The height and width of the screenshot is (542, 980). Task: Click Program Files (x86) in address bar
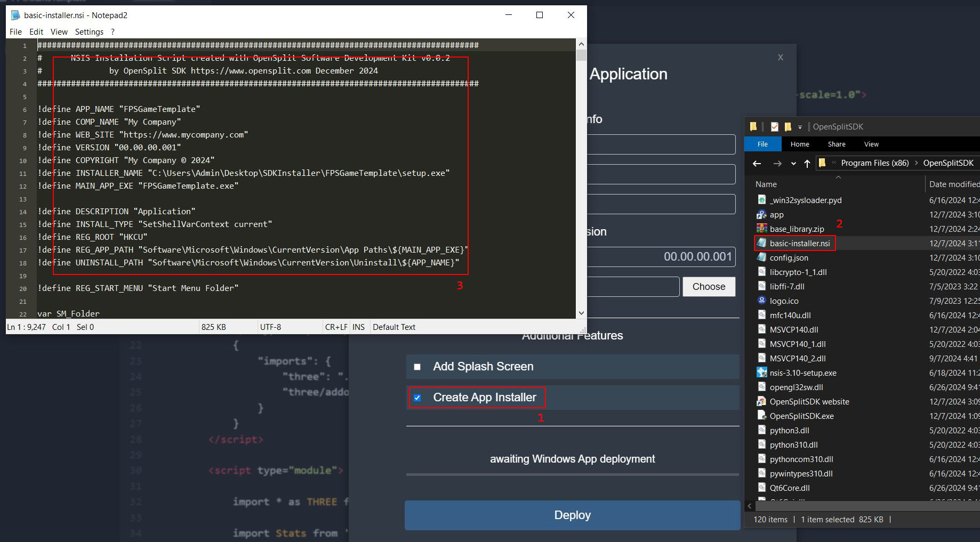pyautogui.click(x=875, y=163)
